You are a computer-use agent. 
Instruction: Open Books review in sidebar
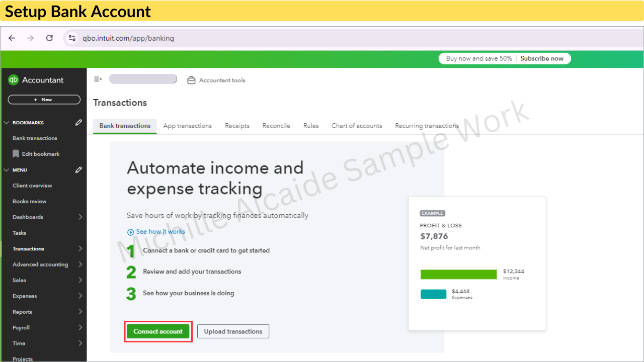(x=29, y=202)
